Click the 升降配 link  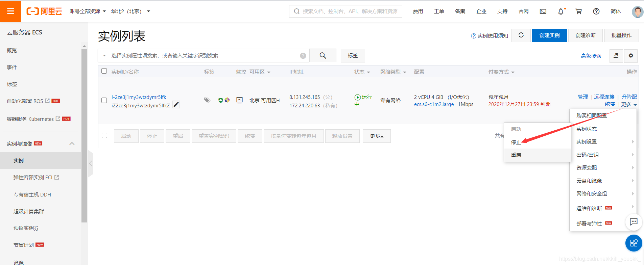629,97
